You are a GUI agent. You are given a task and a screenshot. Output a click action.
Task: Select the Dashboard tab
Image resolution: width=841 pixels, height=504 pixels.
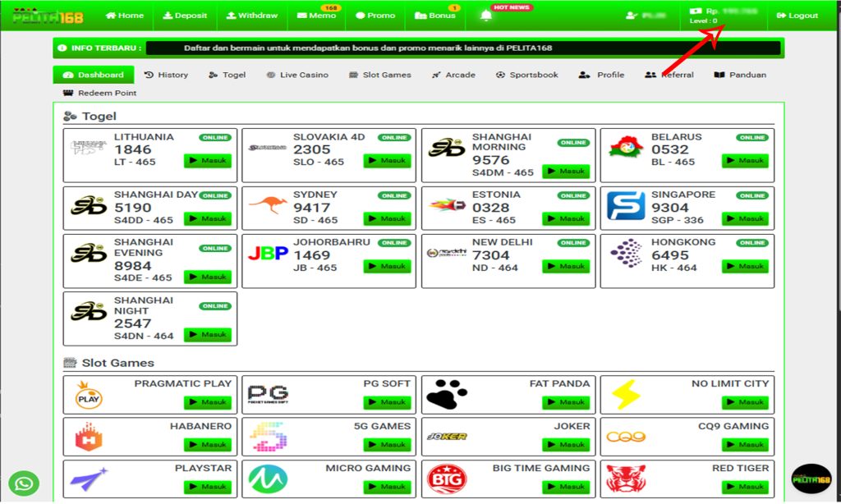94,75
